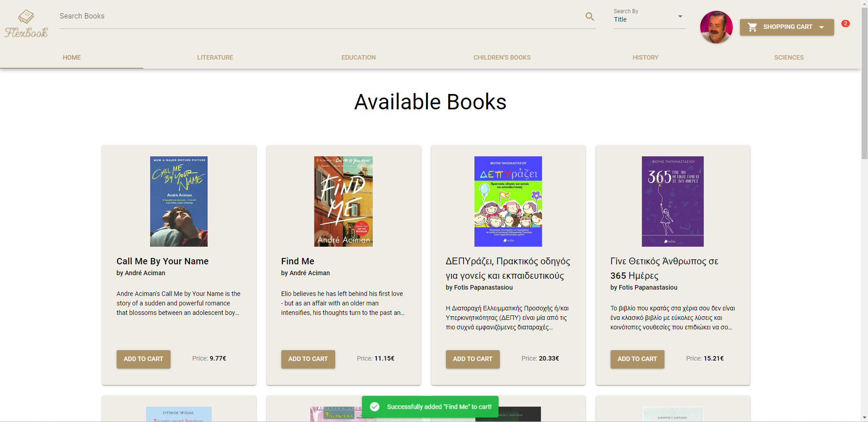Click the Call Me By Your Name title

click(162, 261)
